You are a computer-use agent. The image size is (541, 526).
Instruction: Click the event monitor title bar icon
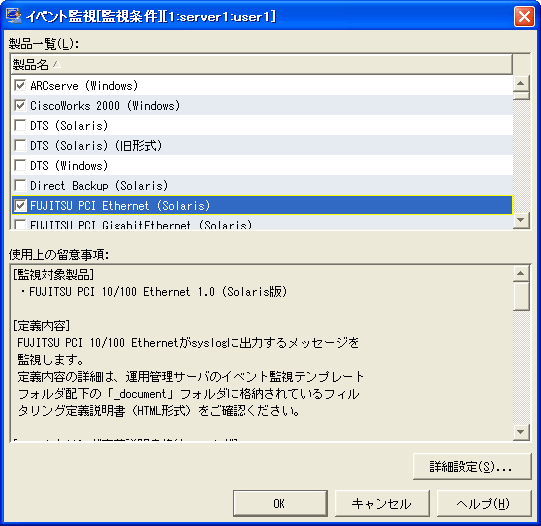pos(14,16)
